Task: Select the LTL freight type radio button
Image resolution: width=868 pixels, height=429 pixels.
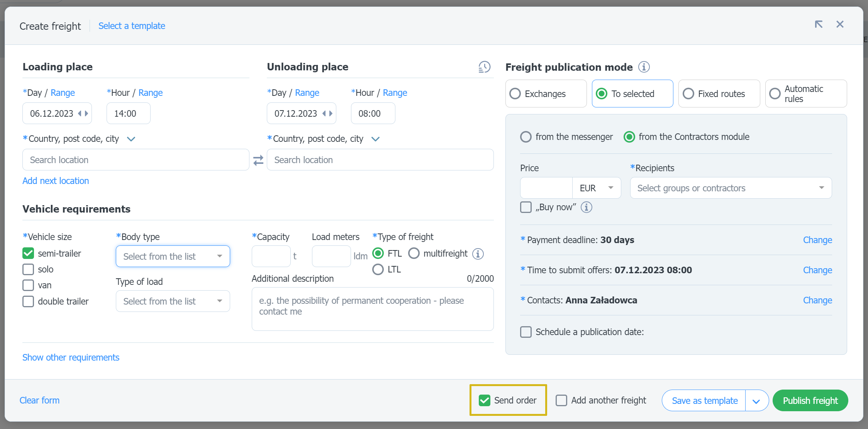Action: pos(378,269)
